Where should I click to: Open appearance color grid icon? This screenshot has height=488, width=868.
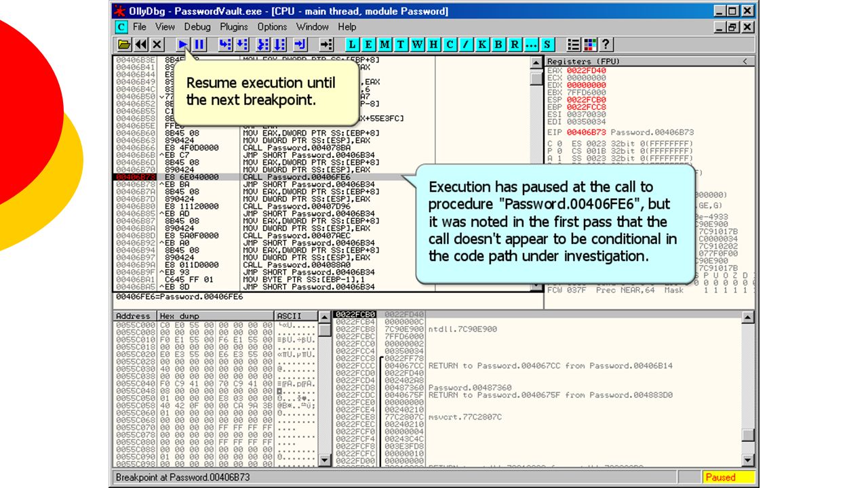point(589,45)
